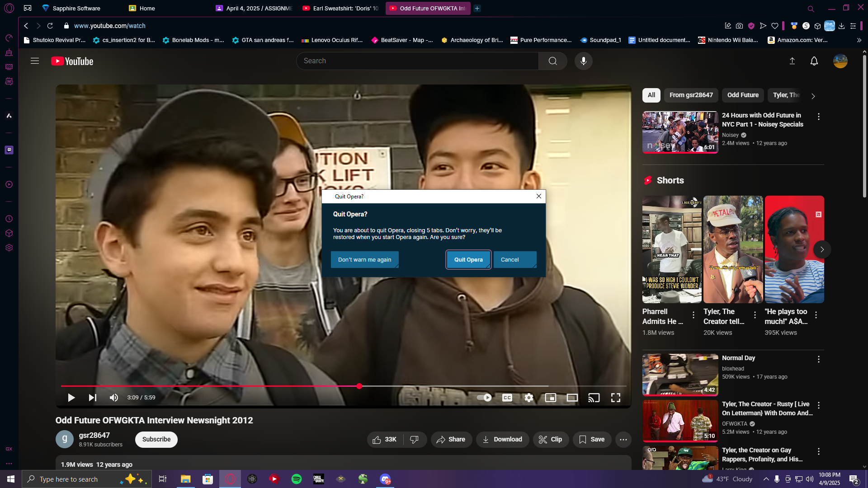Like the video with 33K likes
This screenshot has height=488, width=868.
tap(385, 440)
